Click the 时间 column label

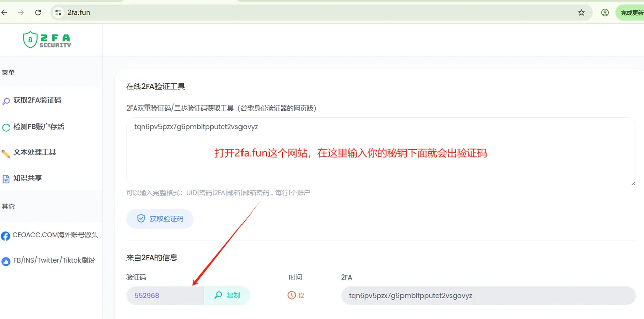tap(295, 277)
